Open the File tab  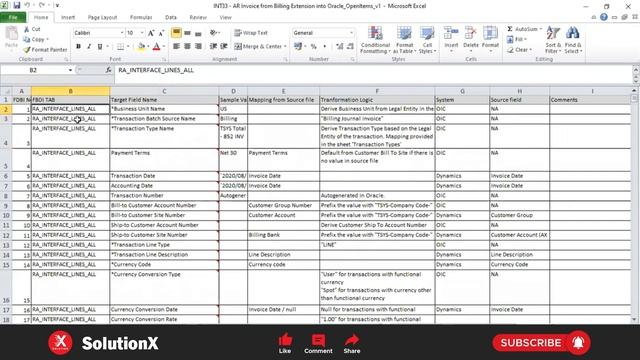(x=13, y=17)
